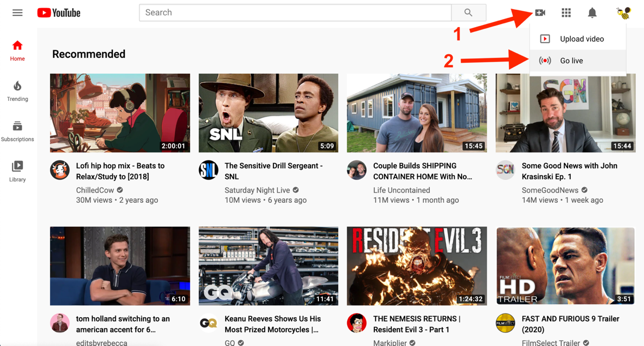This screenshot has width=644, height=346.
Task: Click the Recommended section heading
Action: click(89, 54)
